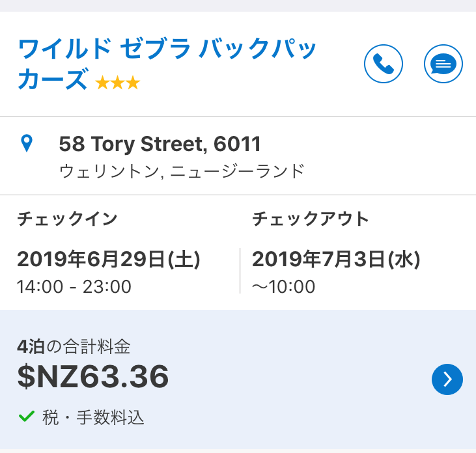Viewport: 476px width, 453px height.
Task: Select the 58 Tory Street, 6011 address
Action: point(160,143)
